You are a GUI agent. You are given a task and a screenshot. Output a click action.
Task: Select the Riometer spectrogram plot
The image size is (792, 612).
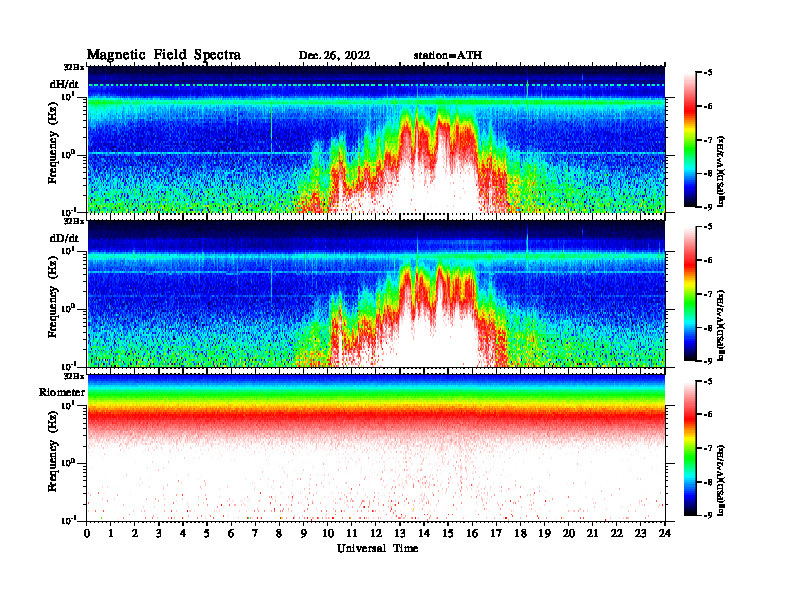click(376, 447)
